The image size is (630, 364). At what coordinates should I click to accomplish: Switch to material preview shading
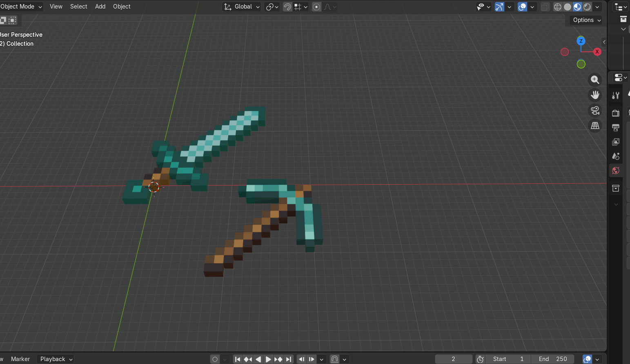(x=577, y=7)
